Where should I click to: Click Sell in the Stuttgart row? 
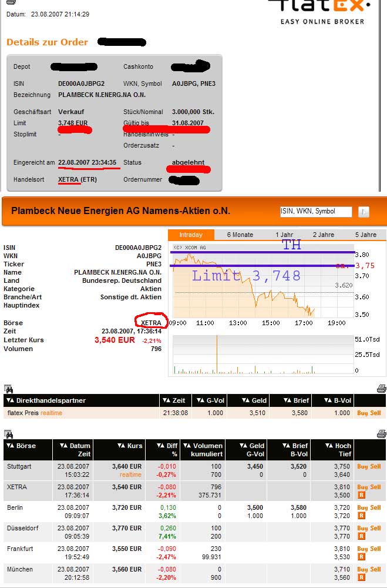coord(375,466)
